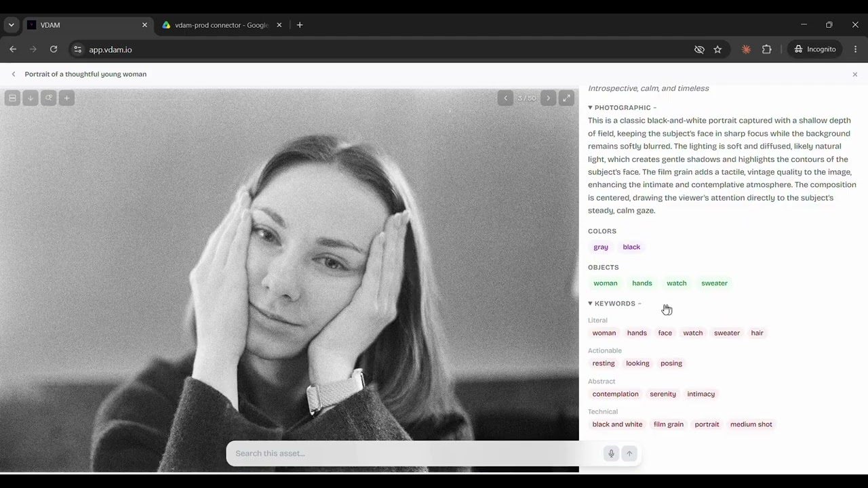Open a new browser tab with plus
The height and width of the screenshot is (488, 868).
coord(300,25)
